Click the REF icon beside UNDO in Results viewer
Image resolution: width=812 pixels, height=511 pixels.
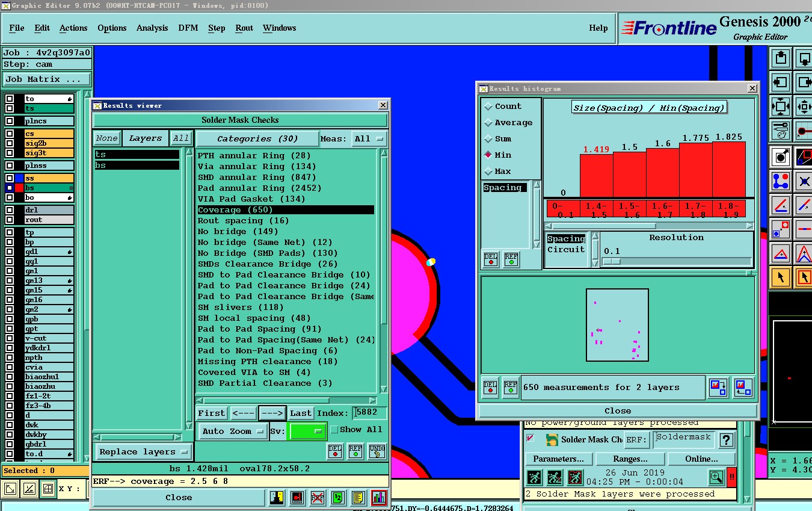click(x=355, y=451)
